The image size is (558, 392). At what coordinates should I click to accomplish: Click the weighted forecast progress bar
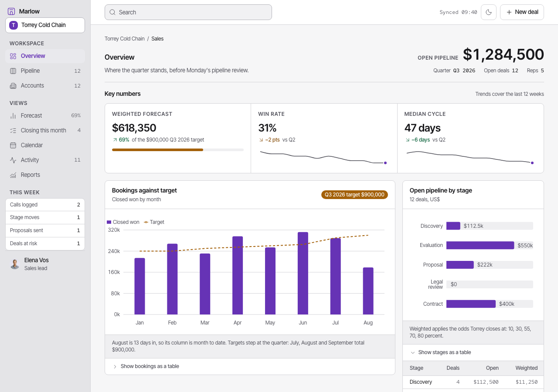(x=178, y=150)
